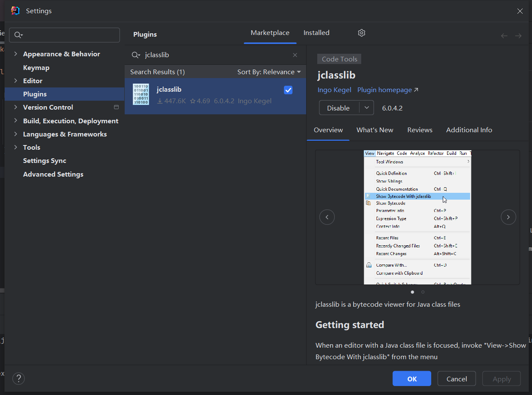Click the Code Tools category tag

[x=339, y=59]
